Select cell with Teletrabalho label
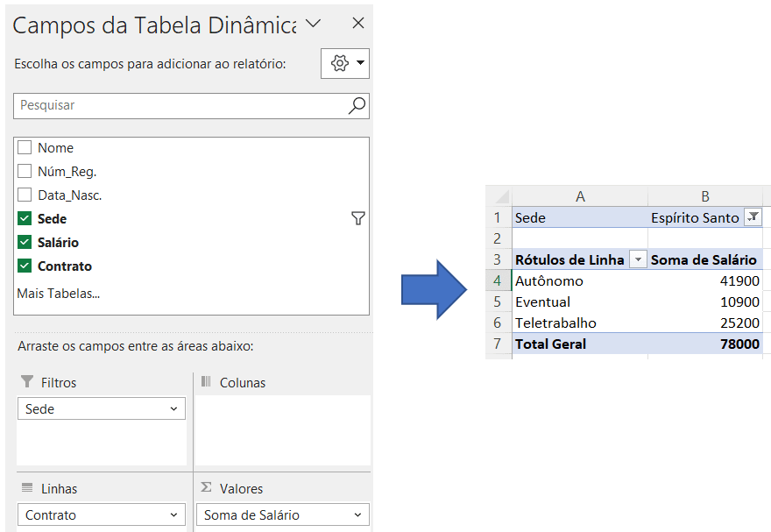This screenshot has height=532, width=771. pyautogui.click(x=580, y=323)
